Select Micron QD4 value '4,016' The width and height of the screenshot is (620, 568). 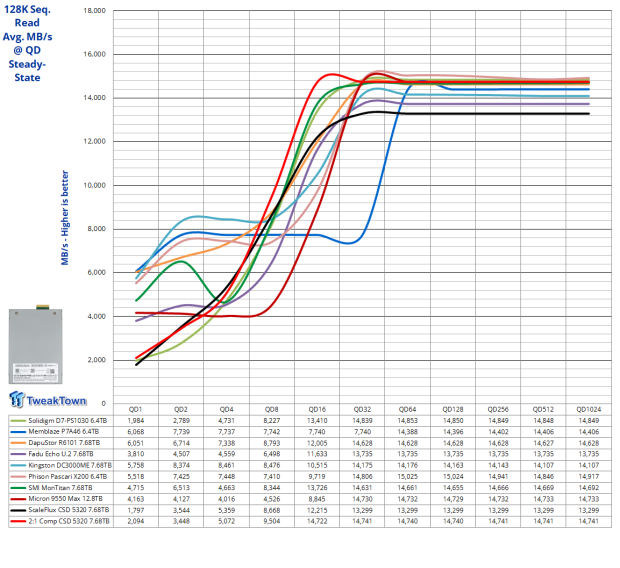coord(227,499)
